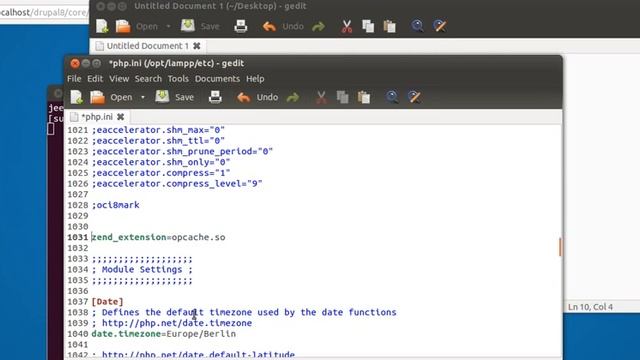Open the Tools menu
Viewport: 640px width, 360px height.
click(178, 79)
